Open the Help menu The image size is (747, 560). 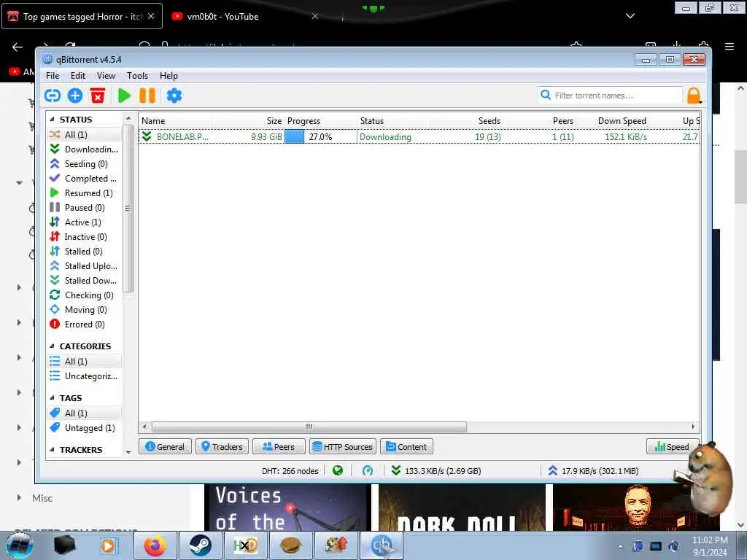click(169, 76)
